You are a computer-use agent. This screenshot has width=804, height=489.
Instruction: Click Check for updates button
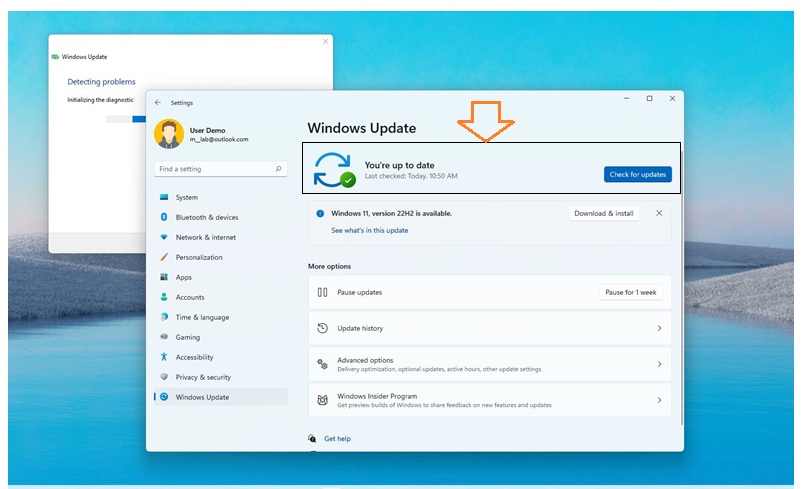[637, 174]
